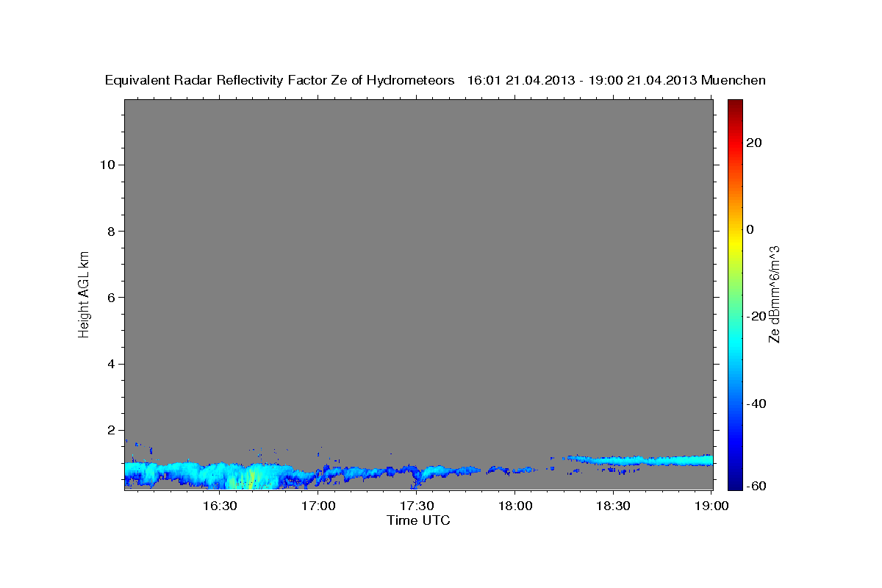Click the plot title starting "Equivalent Radar Reflectivity Factor"

coord(435,80)
